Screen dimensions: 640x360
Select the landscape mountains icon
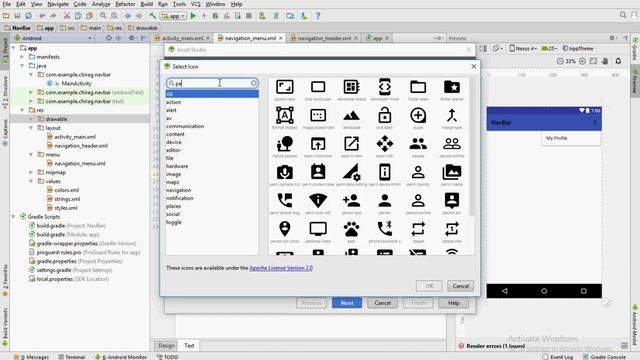(x=351, y=116)
